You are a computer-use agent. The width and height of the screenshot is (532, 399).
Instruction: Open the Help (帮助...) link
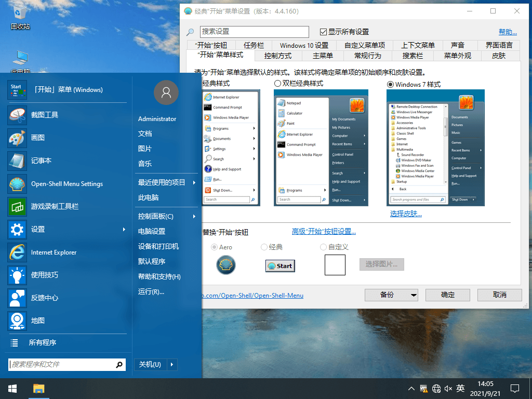tap(508, 32)
